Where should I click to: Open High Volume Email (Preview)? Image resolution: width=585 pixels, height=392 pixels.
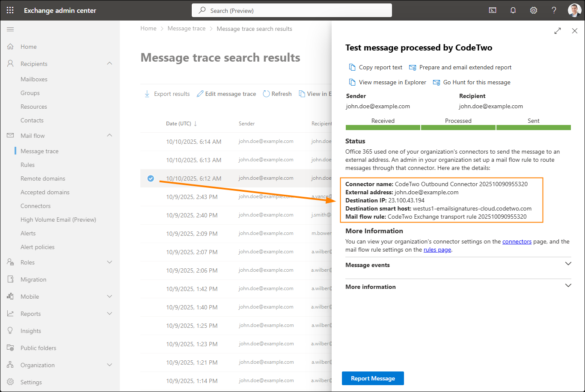tap(58, 220)
